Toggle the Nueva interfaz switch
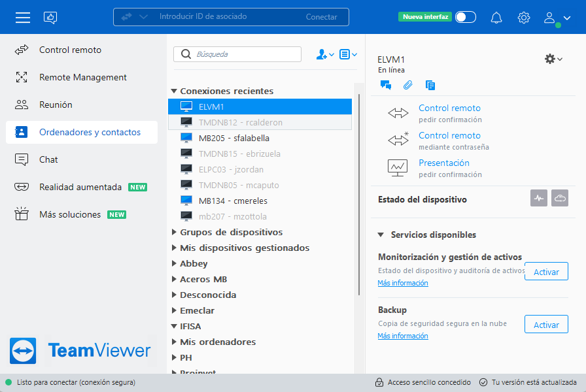586x392 pixels. point(465,16)
